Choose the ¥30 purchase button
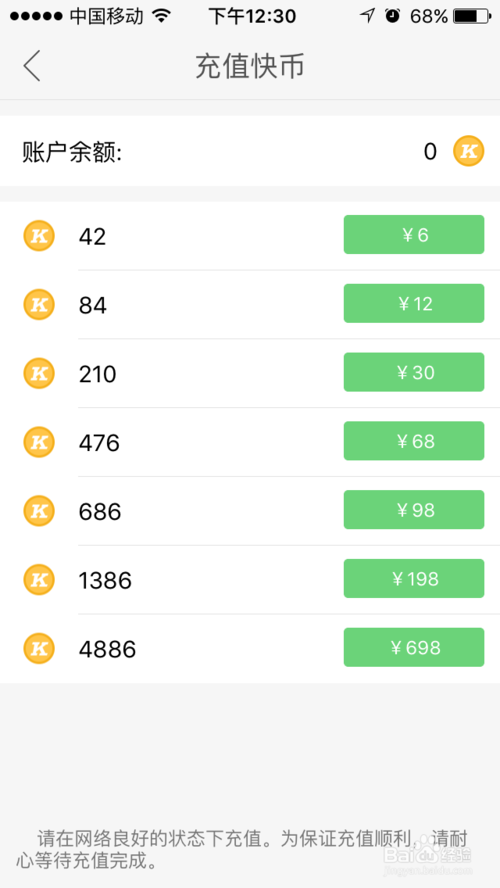 pos(414,372)
